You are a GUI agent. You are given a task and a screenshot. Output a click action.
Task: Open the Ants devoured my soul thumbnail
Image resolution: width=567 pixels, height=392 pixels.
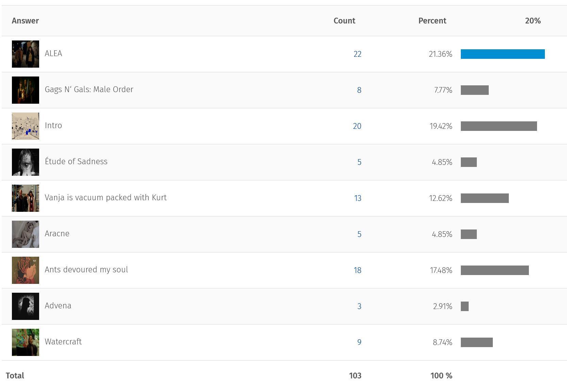(x=26, y=270)
